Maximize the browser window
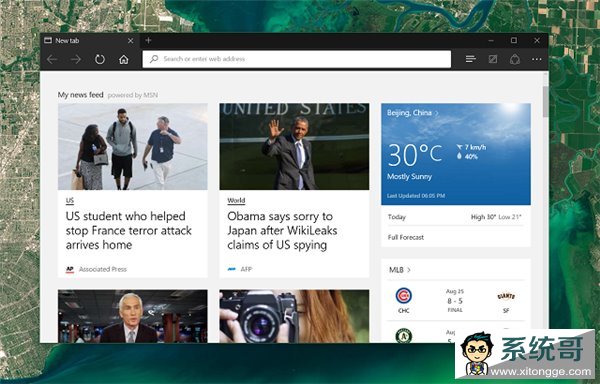Image resolution: width=600 pixels, height=384 pixels. 514,40
